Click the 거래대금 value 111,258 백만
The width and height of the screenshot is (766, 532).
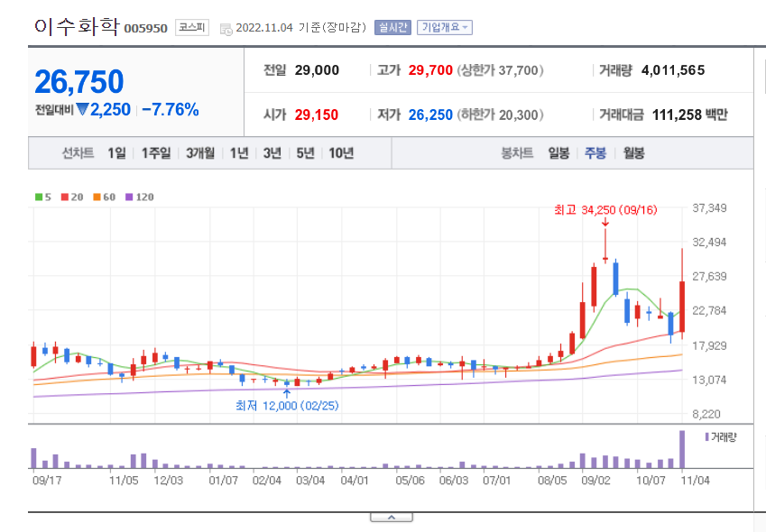(690, 115)
